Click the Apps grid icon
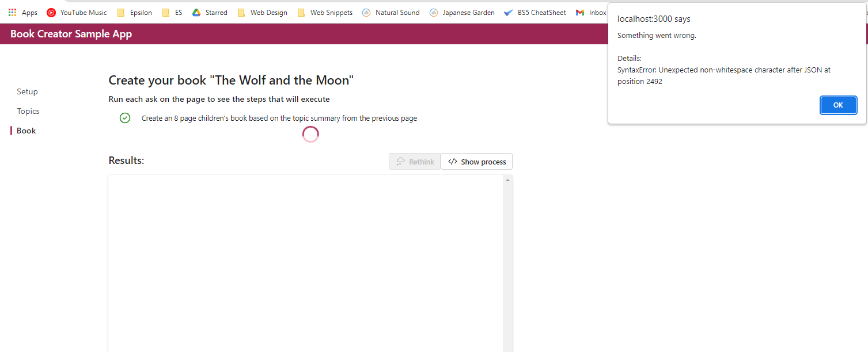Image resolution: width=868 pixels, height=352 pixels. pyautogui.click(x=12, y=12)
